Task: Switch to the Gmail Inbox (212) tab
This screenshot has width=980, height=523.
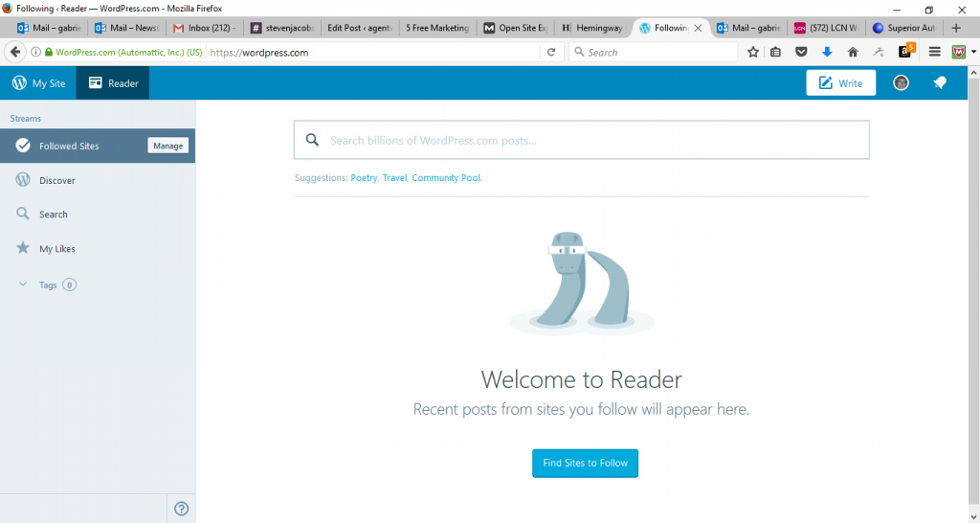Action: (205, 28)
